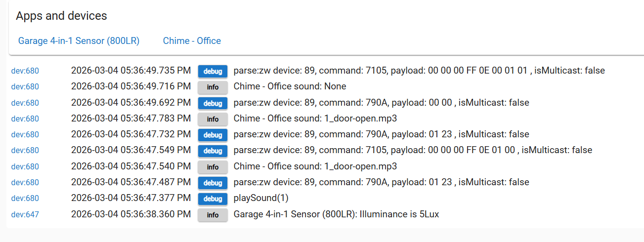Open dev:680 link beside playSound(1) entry
The image size is (644, 242).
point(25,199)
